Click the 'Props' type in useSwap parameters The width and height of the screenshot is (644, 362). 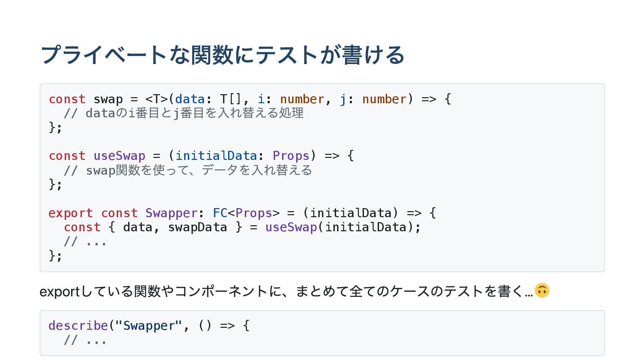(291, 156)
